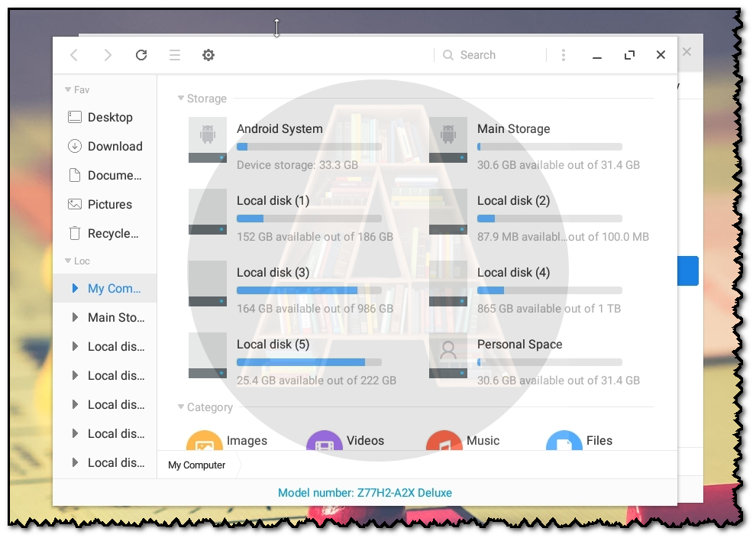Image resolution: width=756 pixels, height=541 pixels.
Task: Open the Files category
Action: [579, 440]
